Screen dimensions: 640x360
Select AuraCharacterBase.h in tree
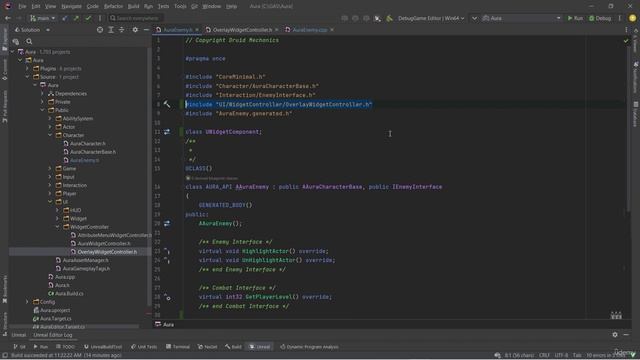[89, 152]
